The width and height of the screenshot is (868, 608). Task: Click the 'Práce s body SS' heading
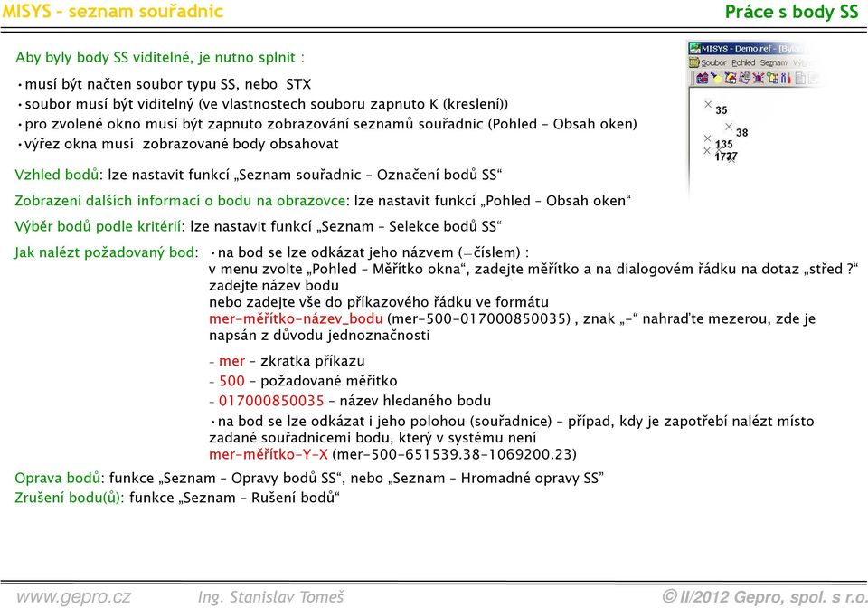pyautogui.click(x=792, y=12)
